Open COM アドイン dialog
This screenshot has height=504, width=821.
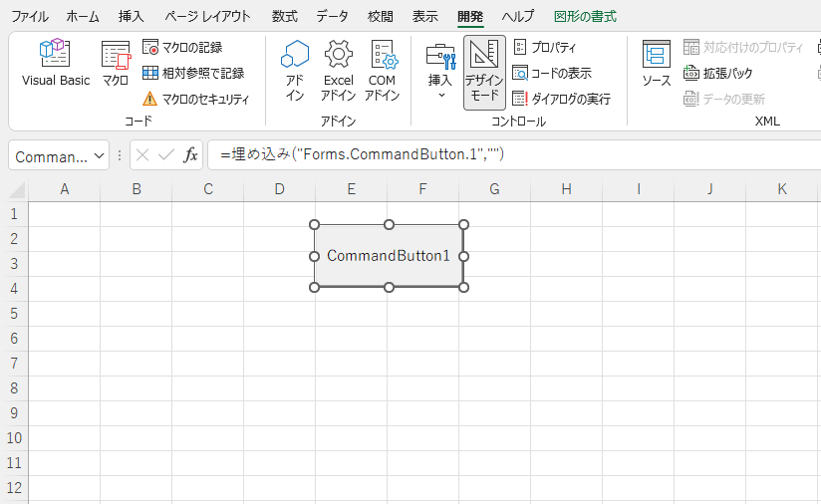pyautogui.click(x=383, y=70)
